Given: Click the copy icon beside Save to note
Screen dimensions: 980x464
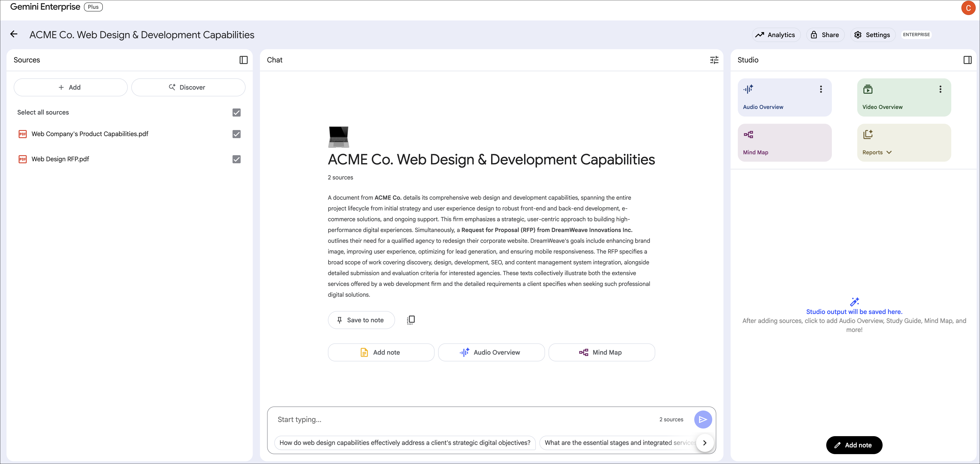Looking at the screenshot, I should (411, 320).
